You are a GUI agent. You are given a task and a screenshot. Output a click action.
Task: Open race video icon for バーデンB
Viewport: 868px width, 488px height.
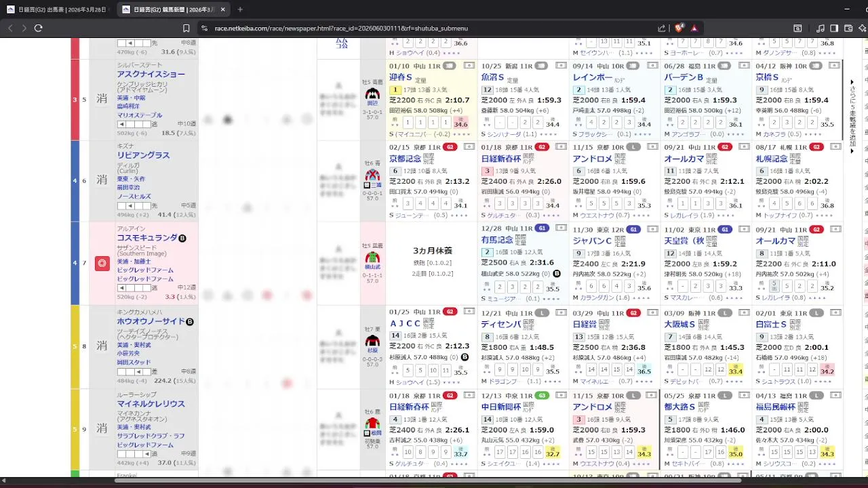pyautogui.click(x=744, y=66)
